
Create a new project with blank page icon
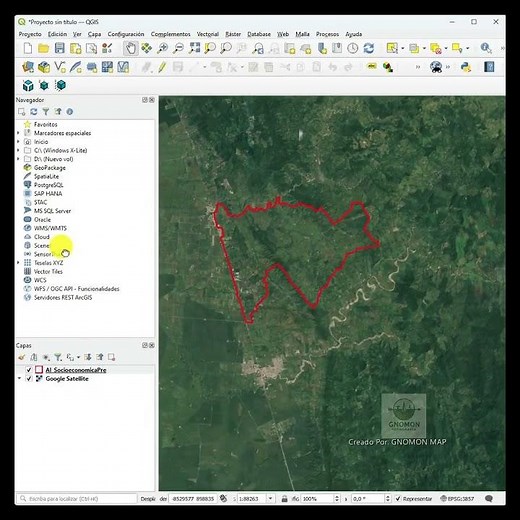28,48
